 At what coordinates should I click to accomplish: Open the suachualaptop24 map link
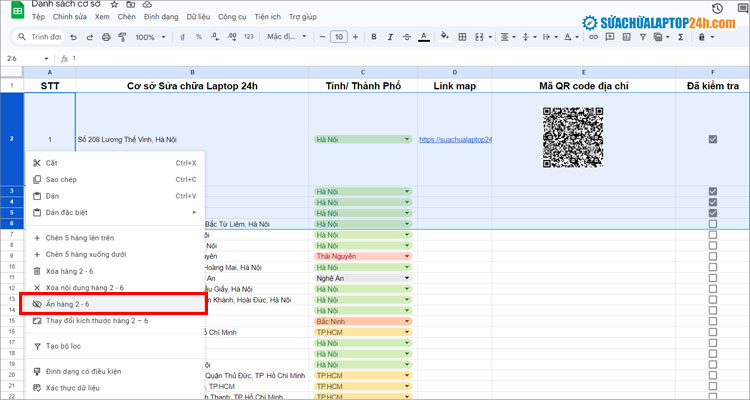click(455, 139)
